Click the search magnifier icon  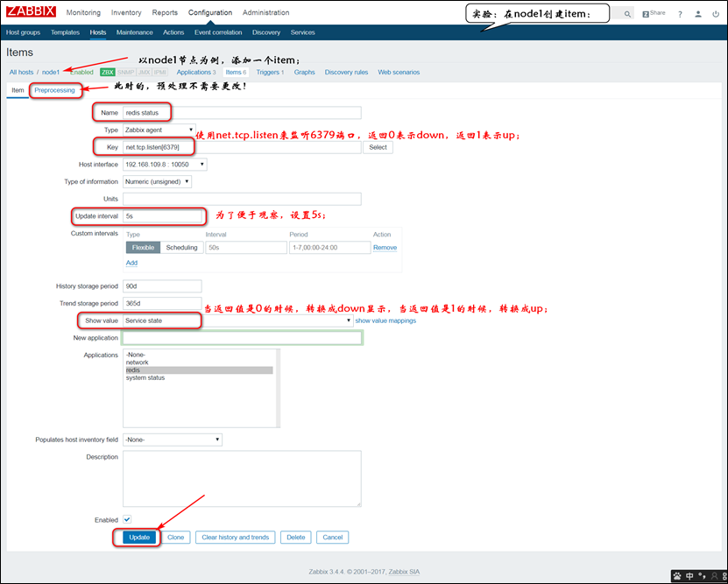[627, 14]
